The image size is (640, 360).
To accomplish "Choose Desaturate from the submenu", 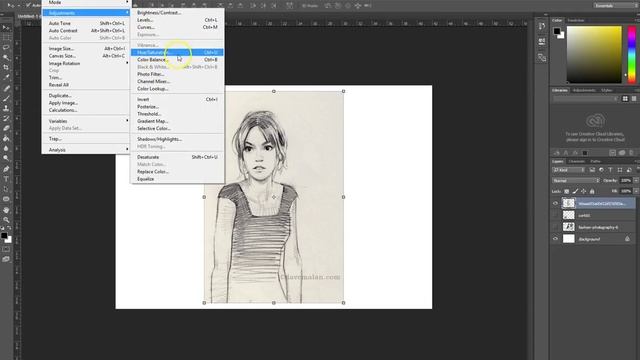I will point(177,157).
